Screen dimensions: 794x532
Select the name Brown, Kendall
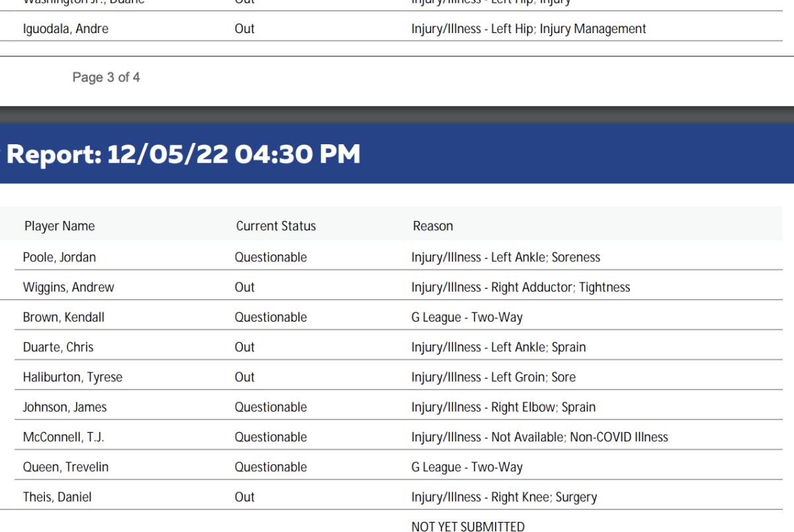point(64,317)
